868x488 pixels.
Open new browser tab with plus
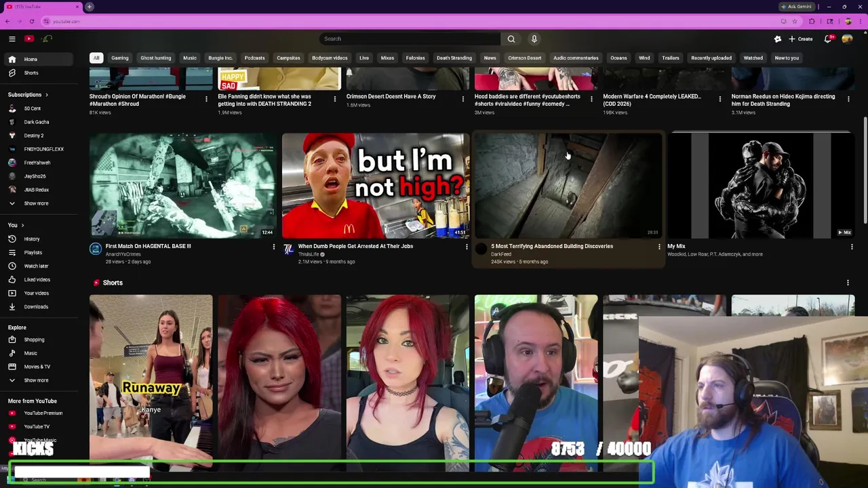pyautogui.click(x=89, y=7)
